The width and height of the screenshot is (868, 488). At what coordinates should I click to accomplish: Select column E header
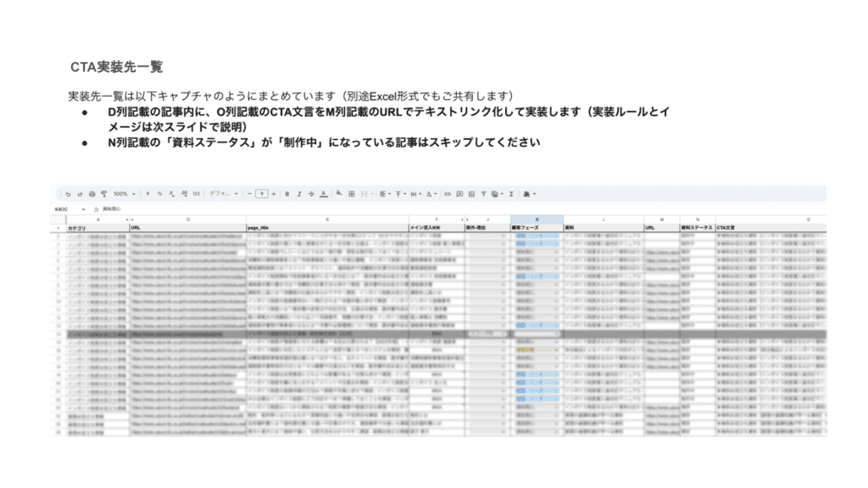coord(327,219)
